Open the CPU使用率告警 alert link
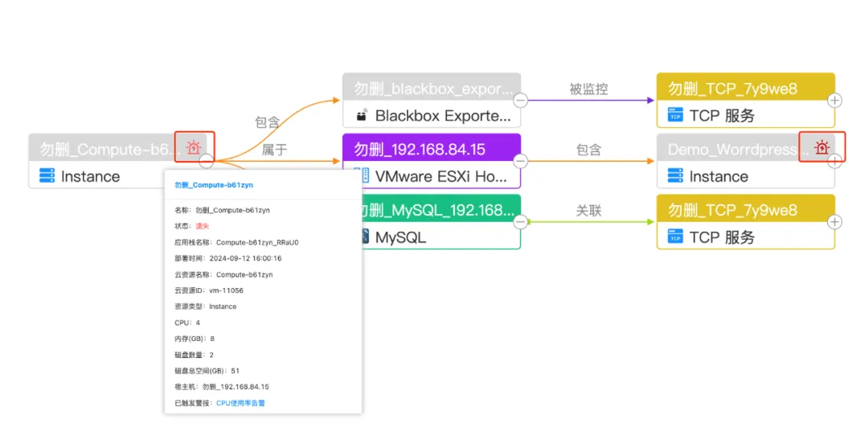Viewport: 868px width, 428px height. tap(240, 403)
